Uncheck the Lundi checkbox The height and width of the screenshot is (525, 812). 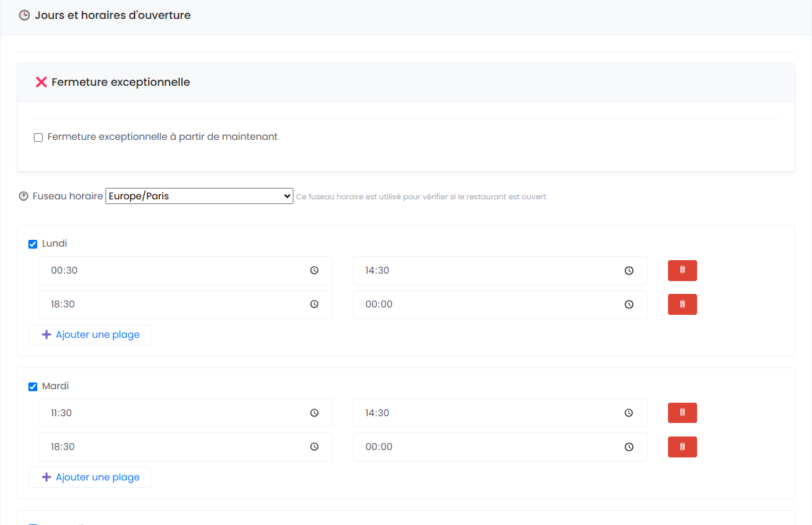(x=33, y=244)
